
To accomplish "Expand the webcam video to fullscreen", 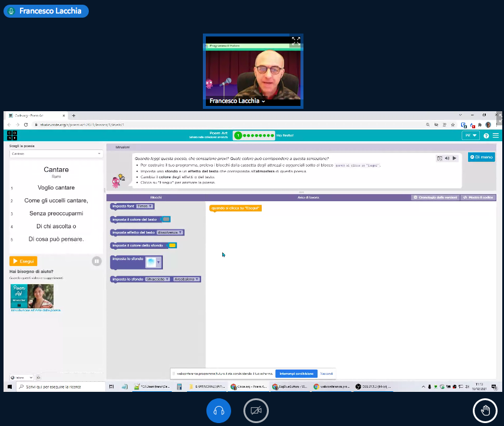I will pyautogui.click(x=296, y=41).
